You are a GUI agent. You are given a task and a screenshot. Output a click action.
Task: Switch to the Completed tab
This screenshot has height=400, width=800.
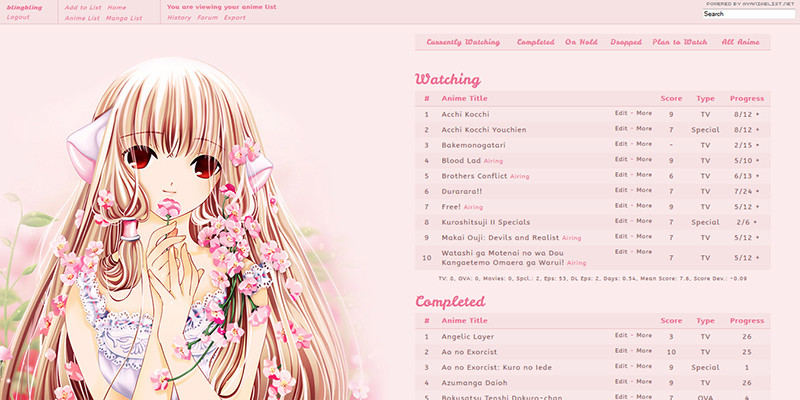click(536, 42)
